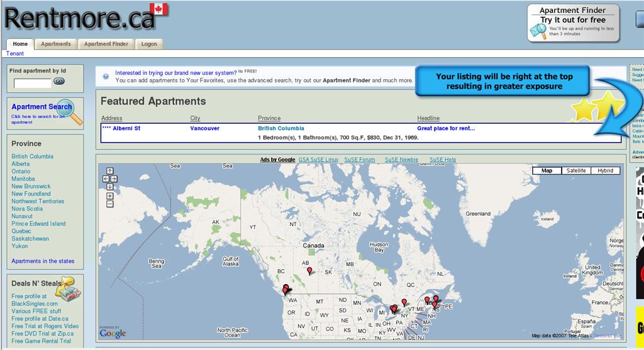Open the Home tab
Screen dimensions: 644x350
[20, 44]
